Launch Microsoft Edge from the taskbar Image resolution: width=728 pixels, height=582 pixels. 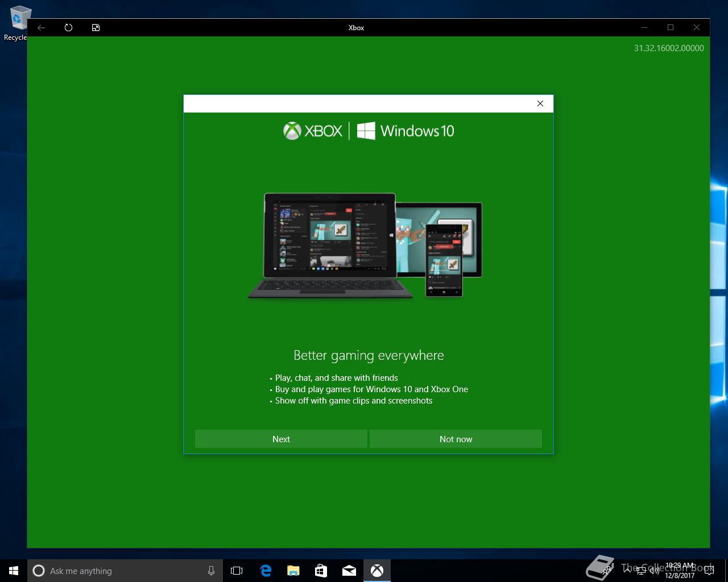(265, 571)
